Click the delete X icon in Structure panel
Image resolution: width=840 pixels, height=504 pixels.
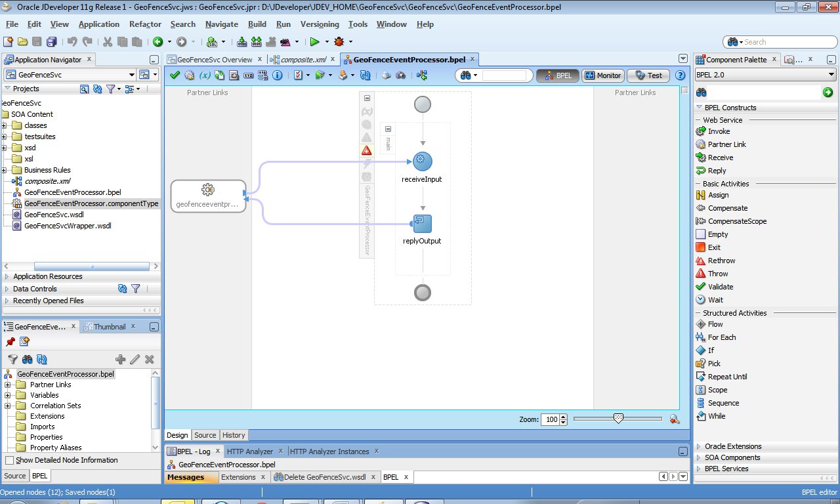pyautogui.click(x=149, y=359)
